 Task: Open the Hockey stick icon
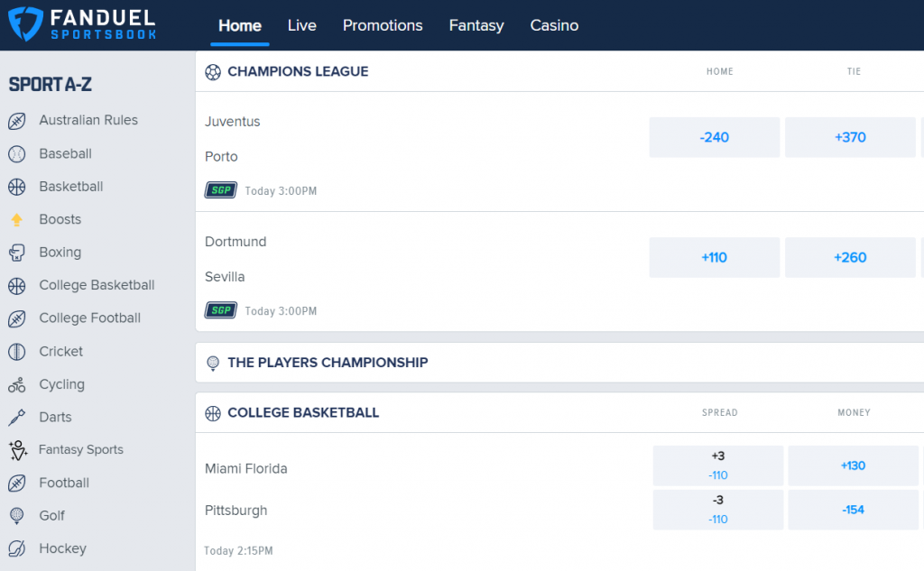click(x=17, y=548)
